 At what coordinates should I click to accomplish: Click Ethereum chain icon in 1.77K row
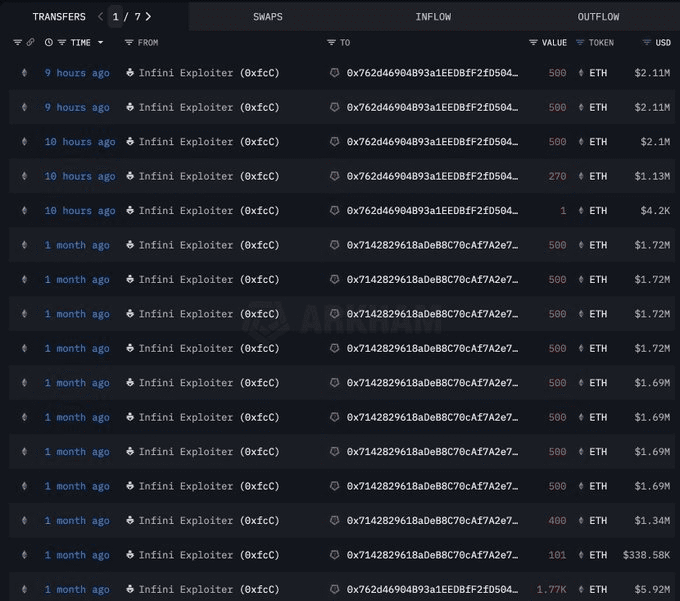[25, 590]
